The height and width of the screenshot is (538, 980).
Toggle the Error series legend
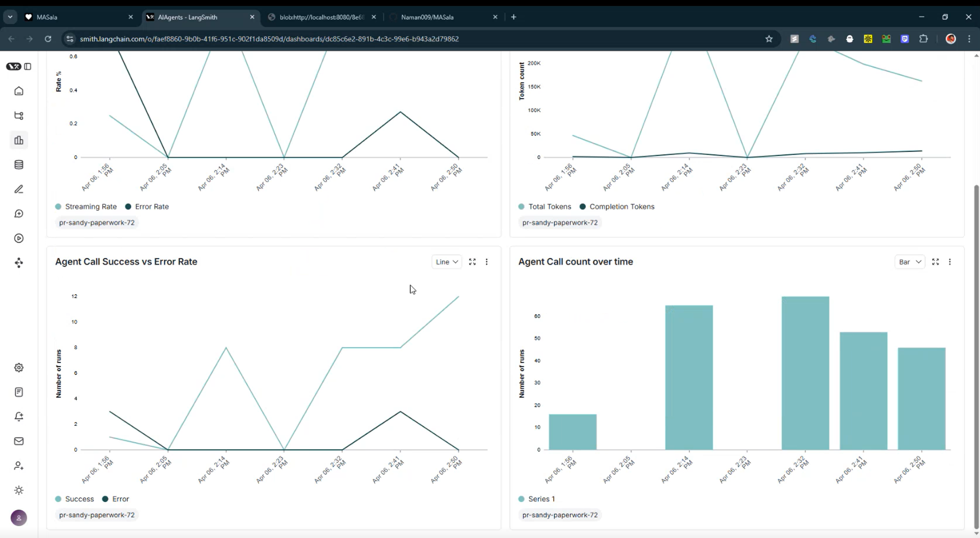pos(116,499)
